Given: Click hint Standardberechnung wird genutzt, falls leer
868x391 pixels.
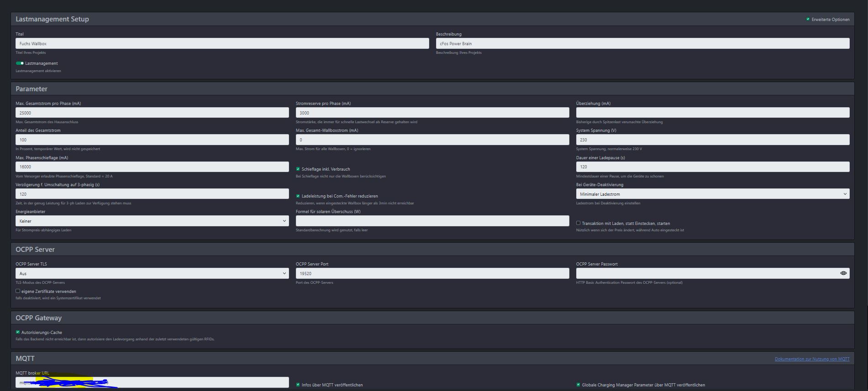Looking at the screenshot, I should coord(332,230).
